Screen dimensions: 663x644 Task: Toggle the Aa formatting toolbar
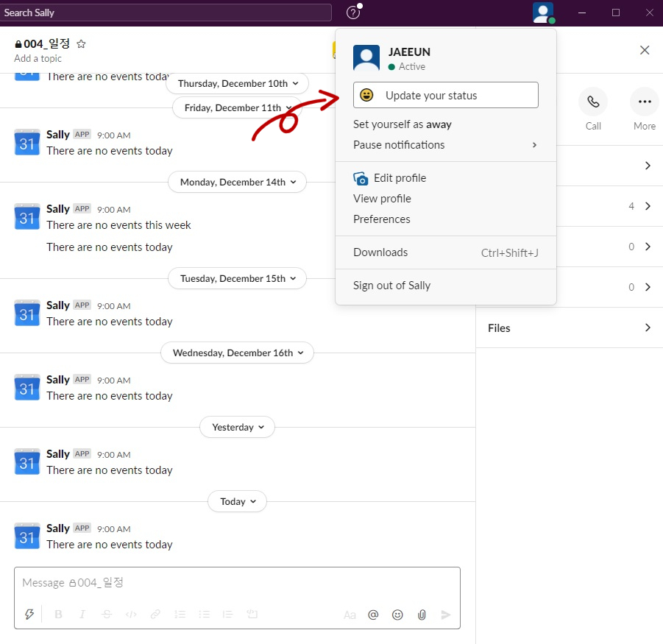pos(350,615)
